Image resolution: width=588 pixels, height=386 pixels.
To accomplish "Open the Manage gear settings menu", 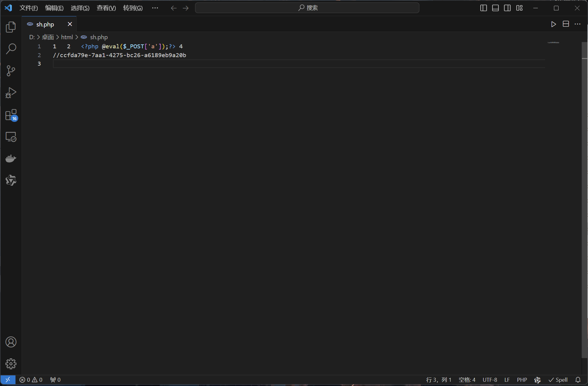I will coord(11,364).
